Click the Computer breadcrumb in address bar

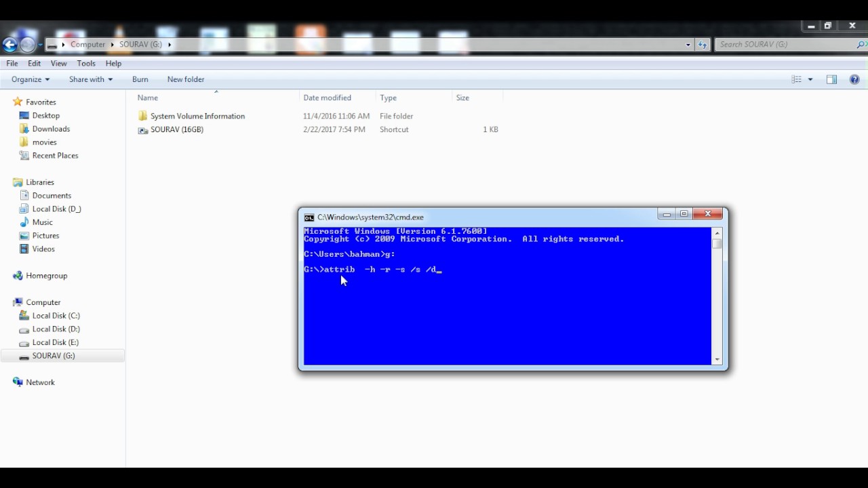[x=88, y=45]
